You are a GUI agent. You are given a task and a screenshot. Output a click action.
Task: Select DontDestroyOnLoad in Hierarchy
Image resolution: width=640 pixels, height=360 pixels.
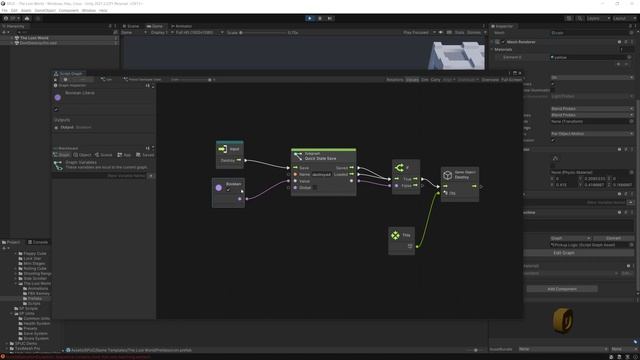[x=38, y=43]
